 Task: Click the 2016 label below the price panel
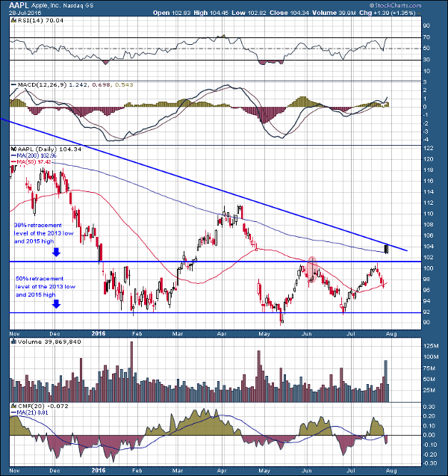[99, 333]
